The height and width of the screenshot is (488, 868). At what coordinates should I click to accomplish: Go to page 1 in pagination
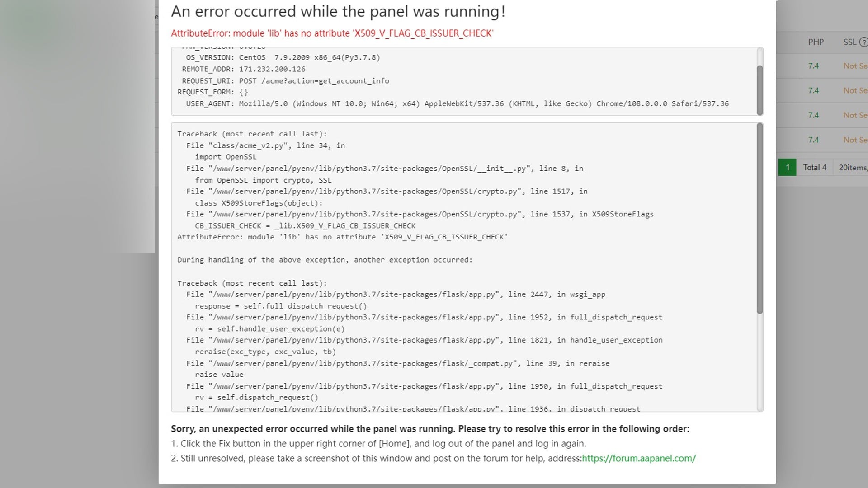click(x=787, y=167)
